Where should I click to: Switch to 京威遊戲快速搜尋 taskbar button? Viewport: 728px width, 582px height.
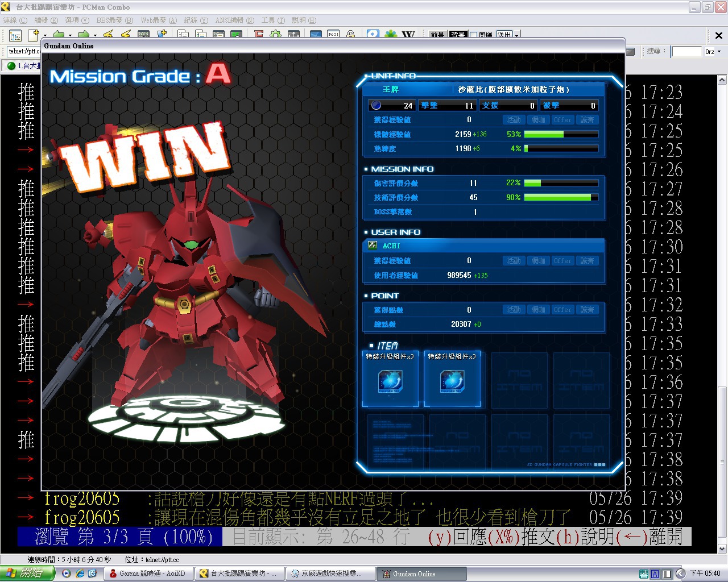[x=330, y=573]
